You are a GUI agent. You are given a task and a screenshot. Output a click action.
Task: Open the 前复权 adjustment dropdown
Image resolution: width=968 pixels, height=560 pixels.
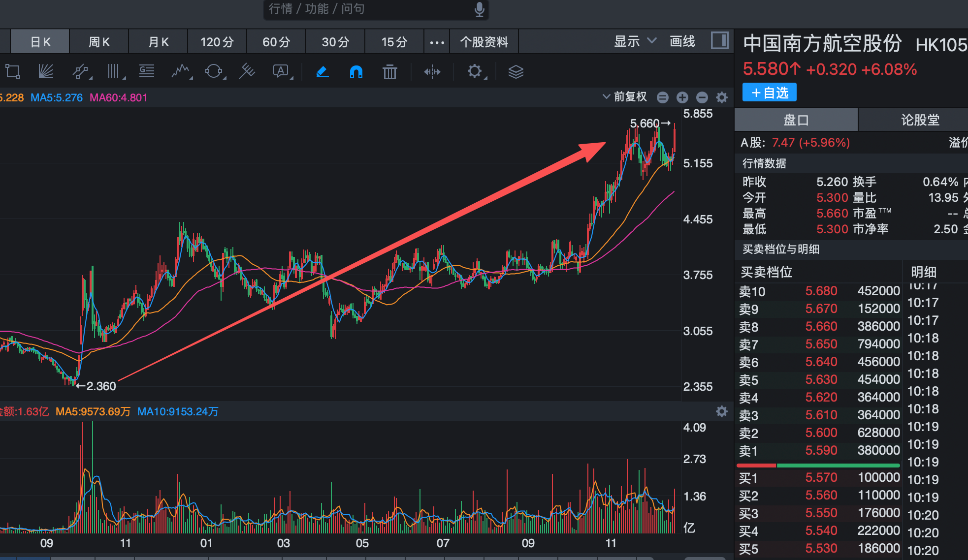[625, 97]
